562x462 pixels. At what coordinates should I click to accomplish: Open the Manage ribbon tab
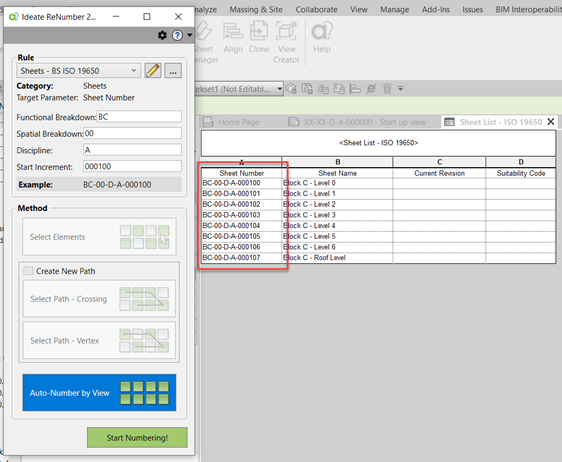pos(395,10)
